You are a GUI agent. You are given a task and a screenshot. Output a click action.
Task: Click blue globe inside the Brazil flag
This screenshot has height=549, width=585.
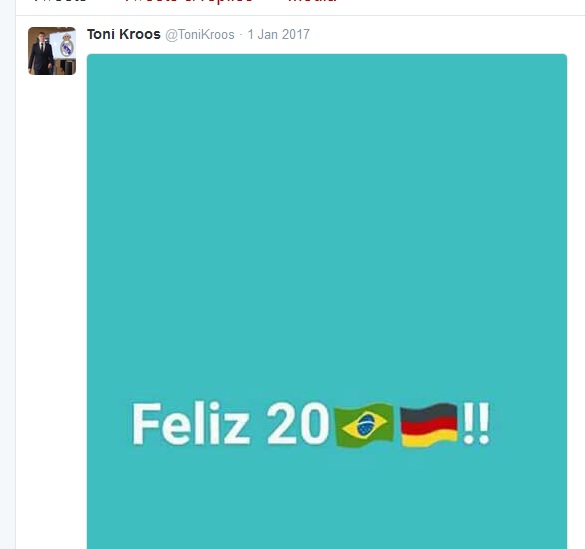point(366,425)
